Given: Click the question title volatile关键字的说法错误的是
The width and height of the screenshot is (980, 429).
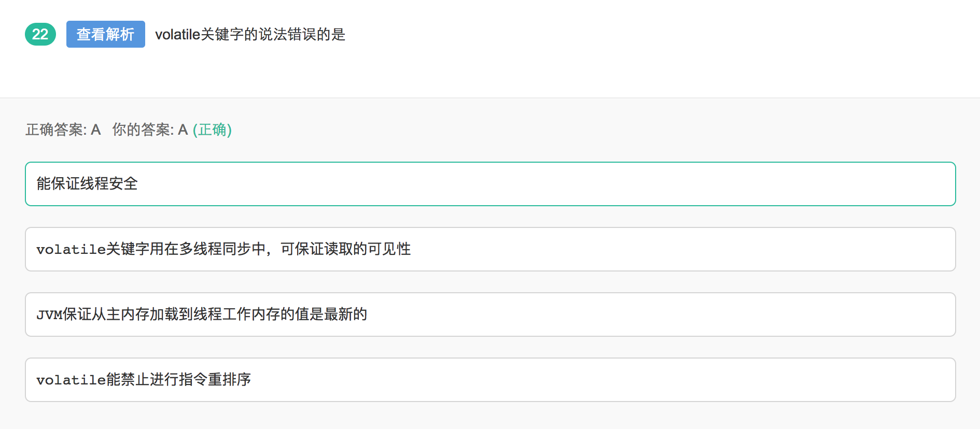Looking at the screenshot, I should (250, 34).
